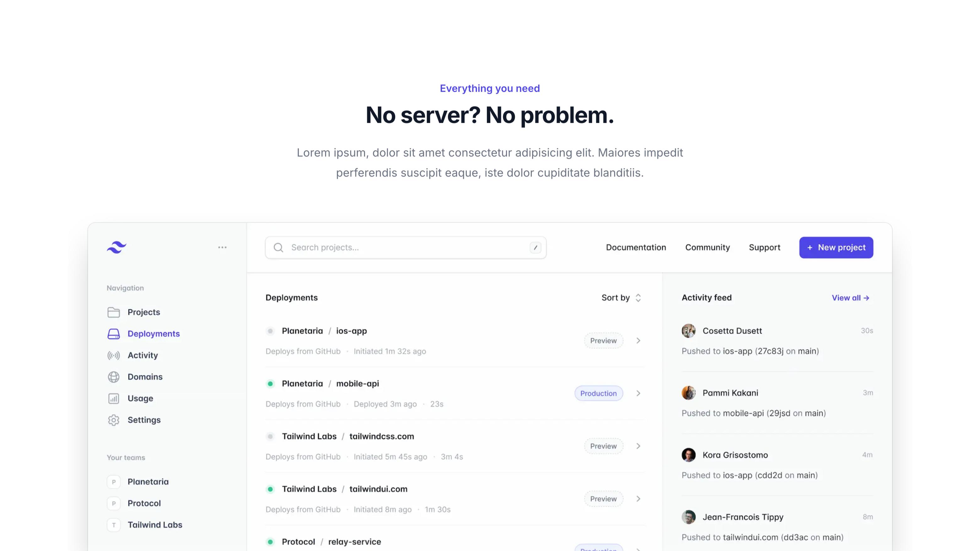Image resolution: width=980 pixels, height=551 pixels.
Task: Open the Documentation link
Action: 636,247
